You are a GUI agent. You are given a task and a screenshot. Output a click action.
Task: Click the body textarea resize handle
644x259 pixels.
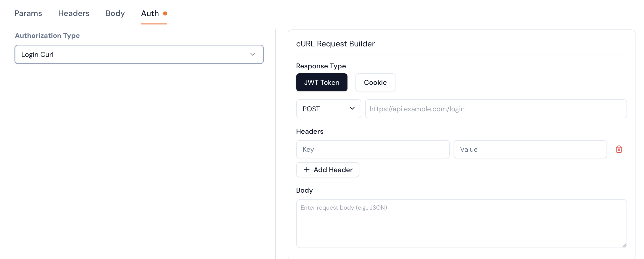624,245
